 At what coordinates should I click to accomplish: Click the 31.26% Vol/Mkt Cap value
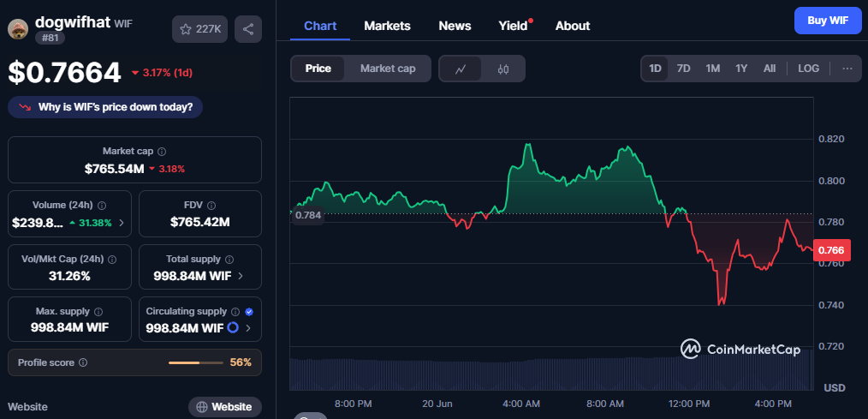69,276
